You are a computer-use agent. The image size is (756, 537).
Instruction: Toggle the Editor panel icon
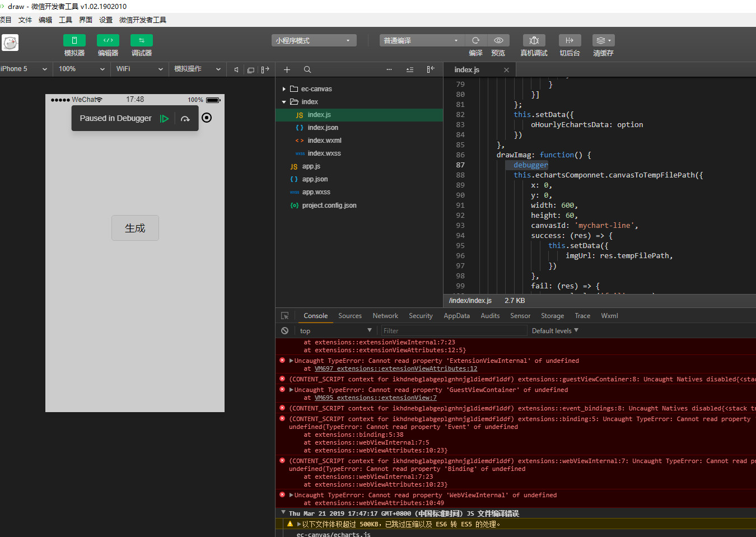pyautogui.click(x=108, y=40)
